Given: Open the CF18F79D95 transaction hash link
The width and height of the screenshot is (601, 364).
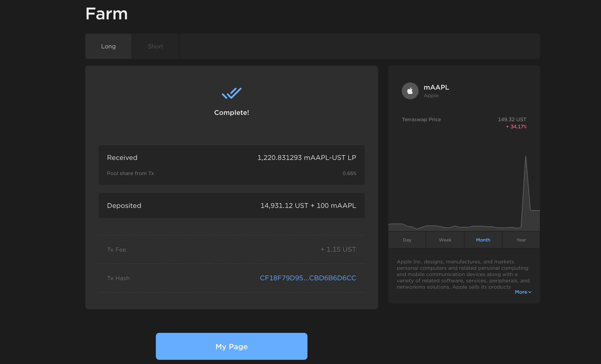Looking at the screenshot, I should pyautogui.click(x=308, y=278).
